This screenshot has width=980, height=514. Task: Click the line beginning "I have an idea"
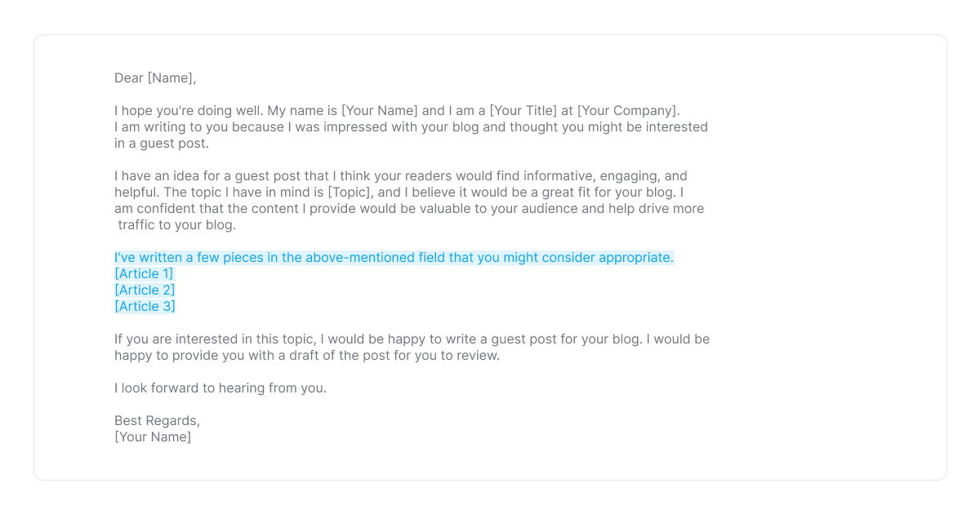click(401, 176)
